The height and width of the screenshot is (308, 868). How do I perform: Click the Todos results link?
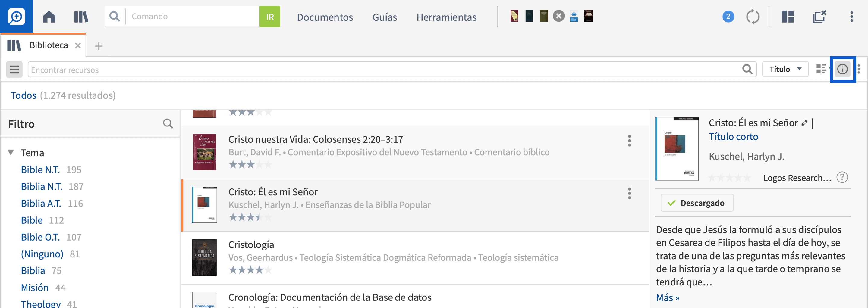tap(23, 95)
